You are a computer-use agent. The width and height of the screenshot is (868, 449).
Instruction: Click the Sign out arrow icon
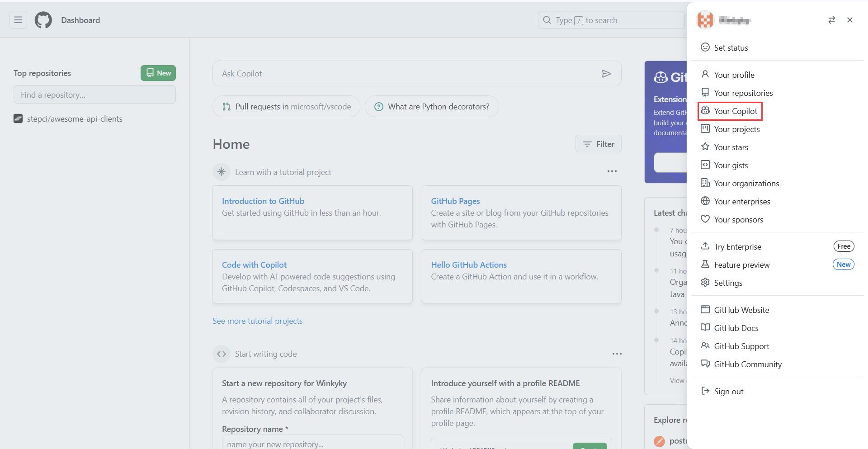tap(705, 391)
